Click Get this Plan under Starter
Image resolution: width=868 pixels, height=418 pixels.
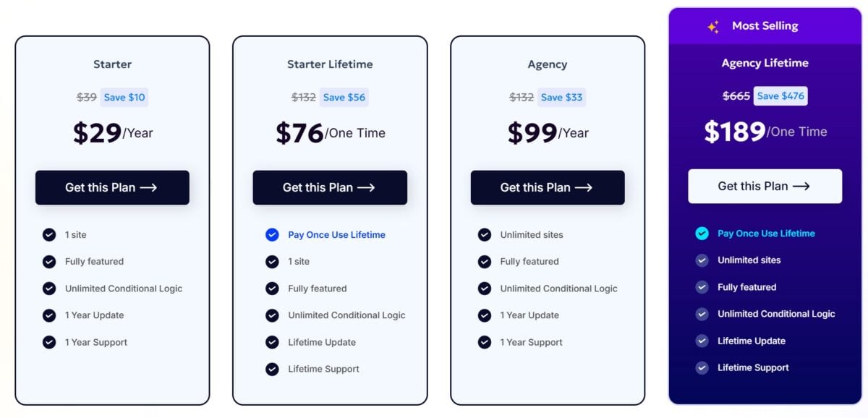pyautogui.click(x=112, y=187)
